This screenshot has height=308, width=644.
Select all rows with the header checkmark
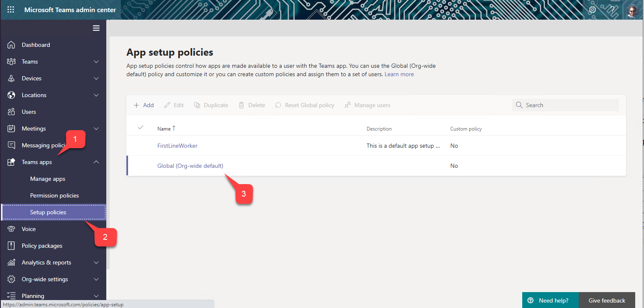coord(141,127)
